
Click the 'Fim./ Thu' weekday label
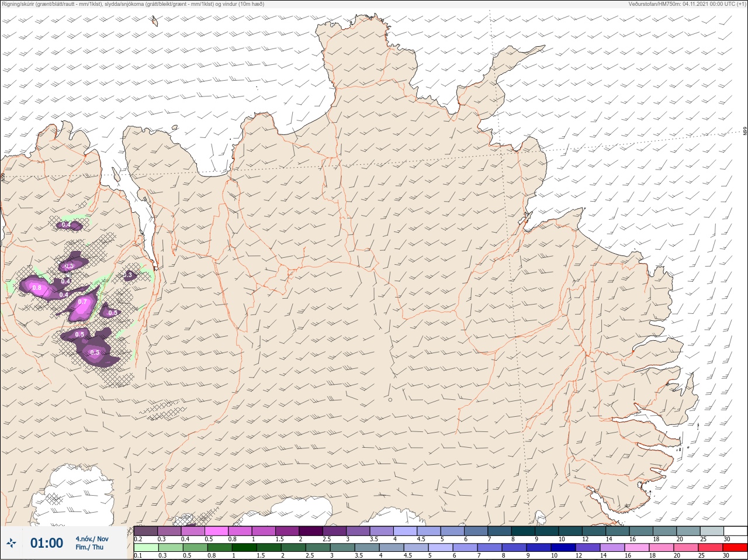[x=89, y=547]
